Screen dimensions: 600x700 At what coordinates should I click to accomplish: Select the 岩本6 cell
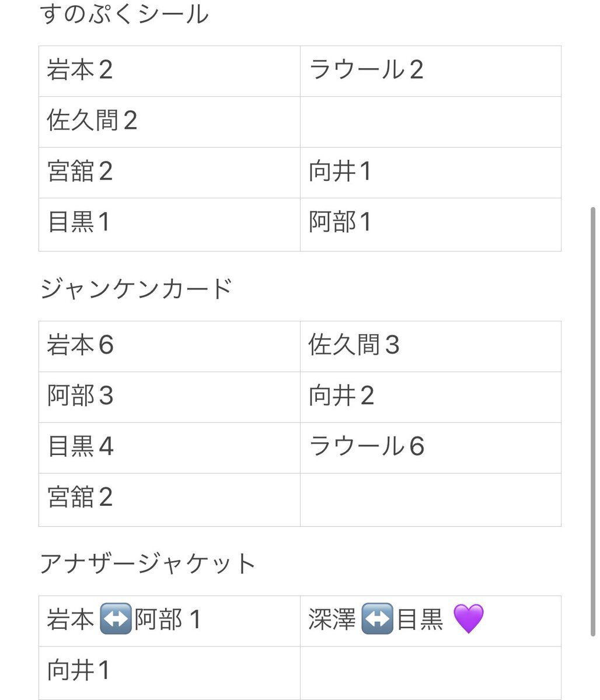click(169, 346)
